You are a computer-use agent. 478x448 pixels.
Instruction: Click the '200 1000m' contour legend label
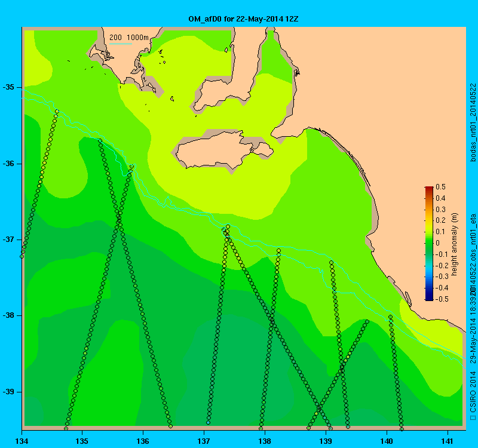pyautogui.click(x=129, y=38)
